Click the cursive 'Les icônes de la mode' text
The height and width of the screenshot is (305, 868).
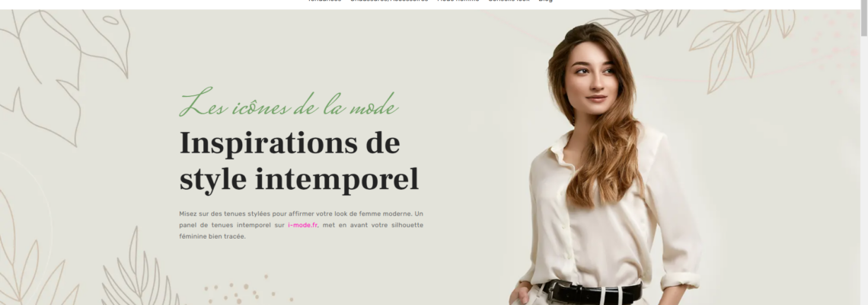pyautogui.click(x=289, y=102)
